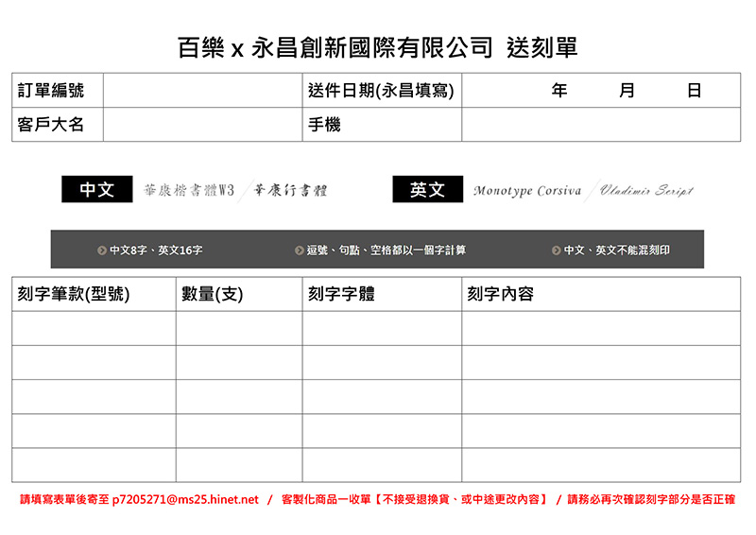Click the first empty cell under 刻字內容

pos(600,328)
